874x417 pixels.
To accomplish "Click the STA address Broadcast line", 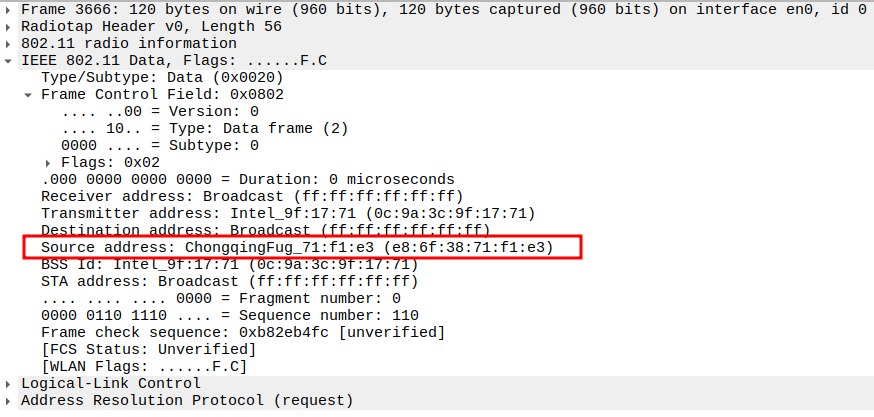I will 229,281.
